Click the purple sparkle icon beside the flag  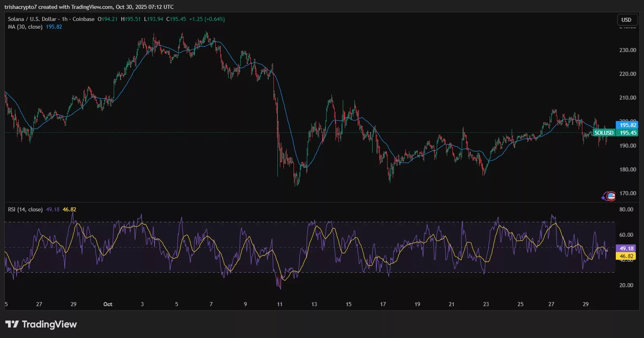(604, 197)
